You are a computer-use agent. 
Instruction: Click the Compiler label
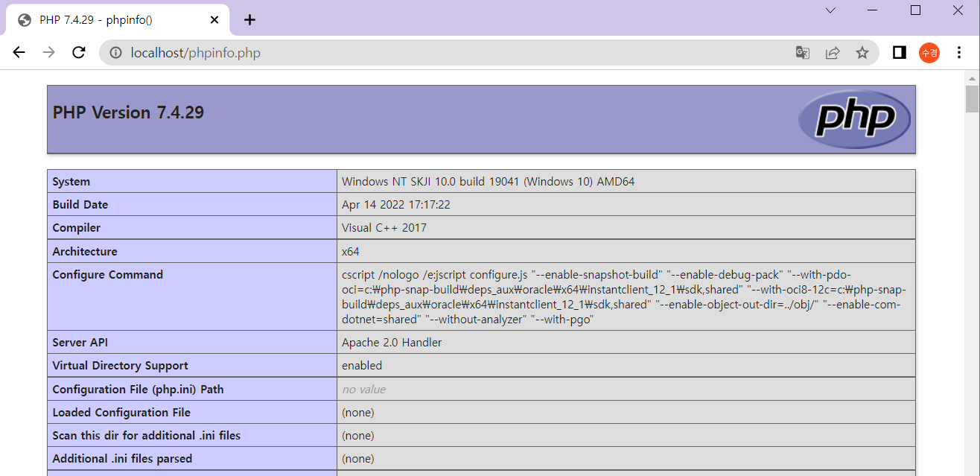click(77, 228)
